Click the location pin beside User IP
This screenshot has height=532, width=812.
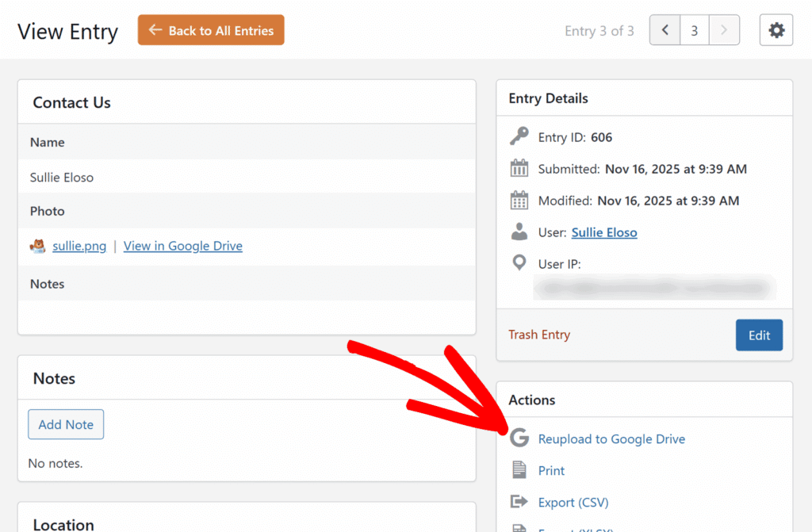click(519, 263)
